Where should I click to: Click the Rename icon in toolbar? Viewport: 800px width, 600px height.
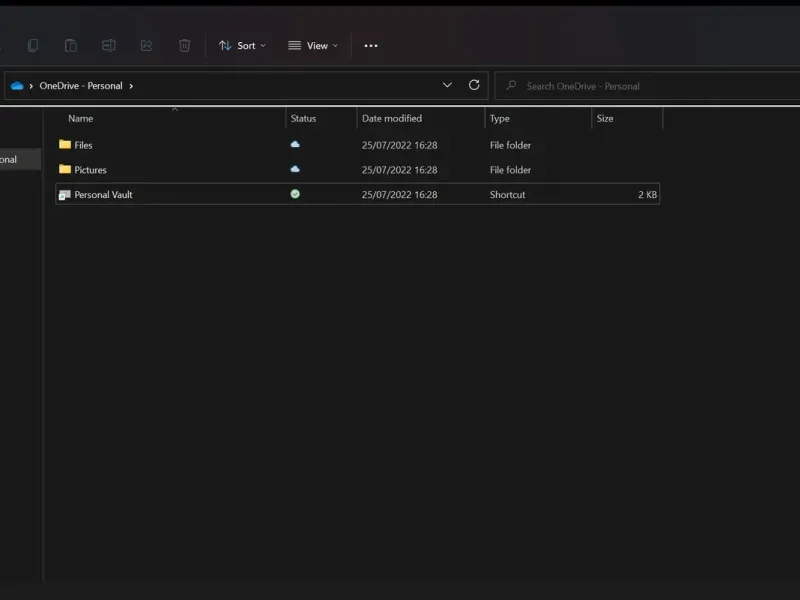point(109,45)
